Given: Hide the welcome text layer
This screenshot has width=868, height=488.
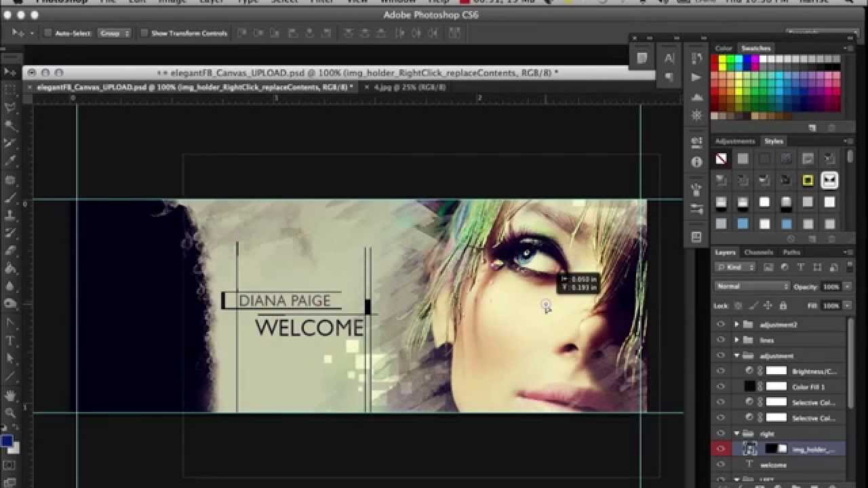Looking at the screenshot, I should click(721, 465).
